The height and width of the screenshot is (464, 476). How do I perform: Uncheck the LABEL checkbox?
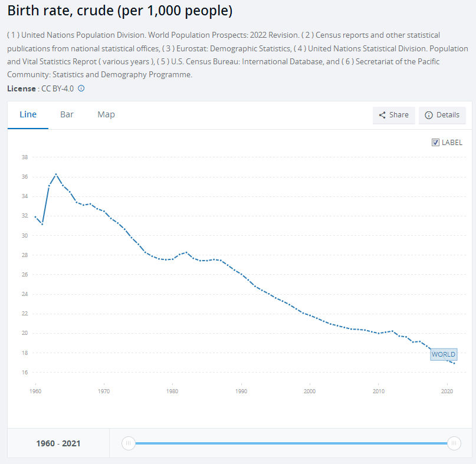436,142
